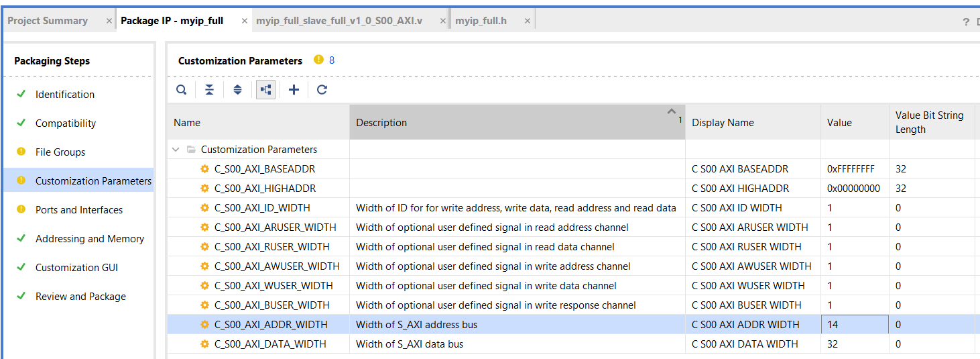Click the Ports and Interfaces warning icon
This screenshot has height=359, width=980.
click(21, 209)
